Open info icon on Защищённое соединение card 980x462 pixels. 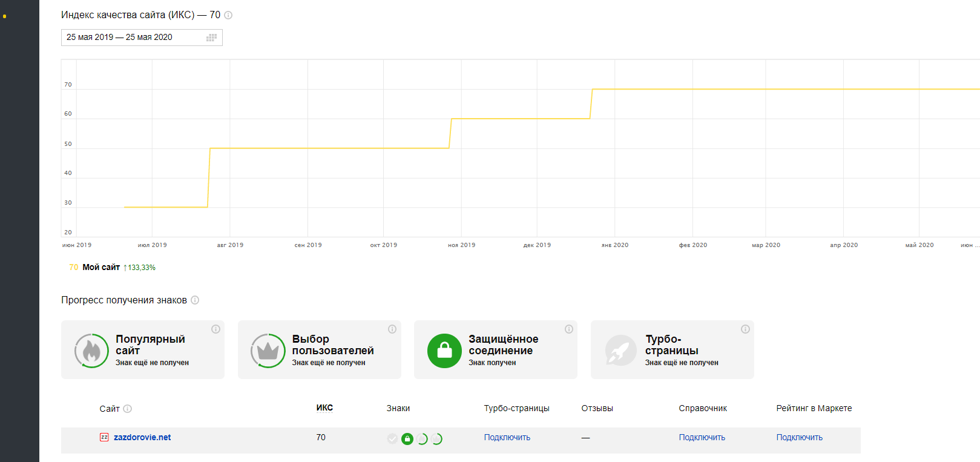tap(569, 329)
